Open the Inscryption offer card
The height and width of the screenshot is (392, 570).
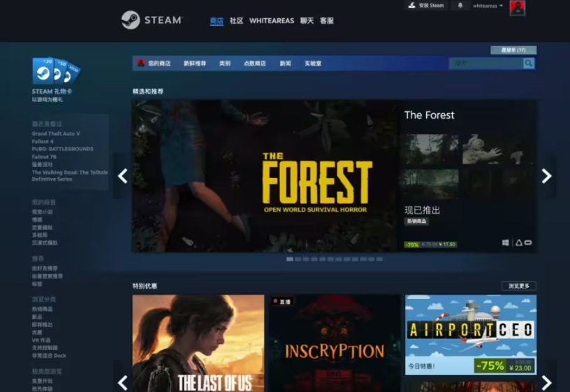335,343
